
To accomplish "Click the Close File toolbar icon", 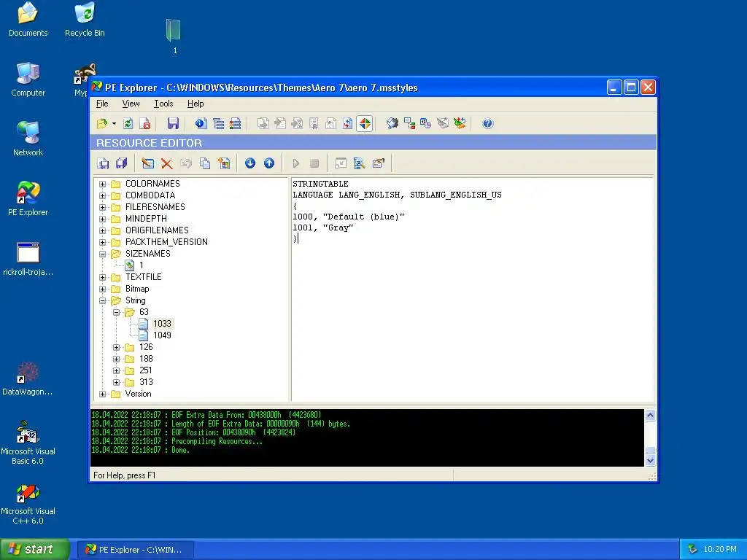I will point(145,124).
